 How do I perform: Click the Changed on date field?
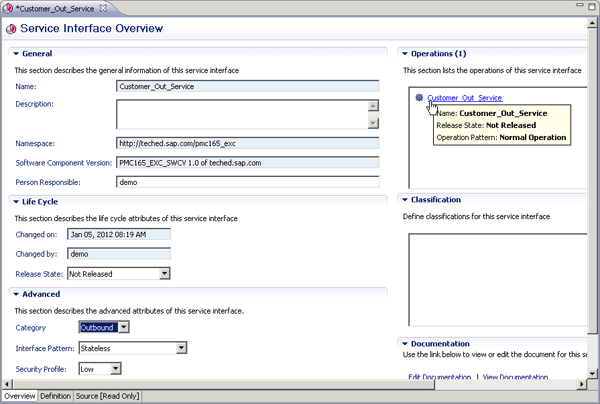click(119, 235)
